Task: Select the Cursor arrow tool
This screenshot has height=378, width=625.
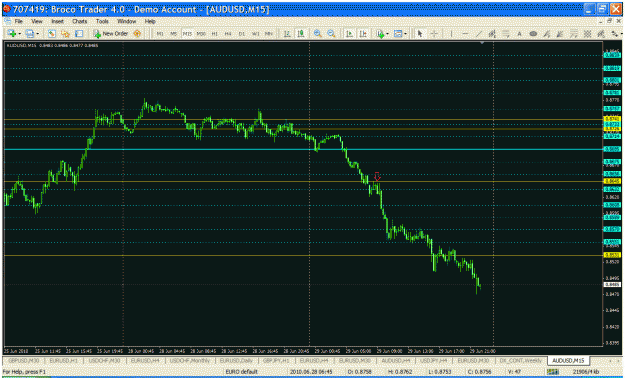Action: 420,34
